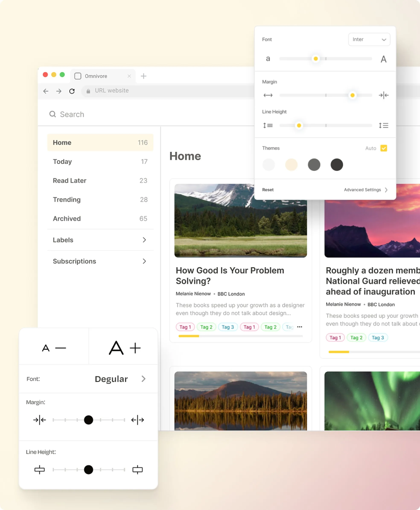
Task: Increase font size with the A plus button
Action: click(125, 348)
